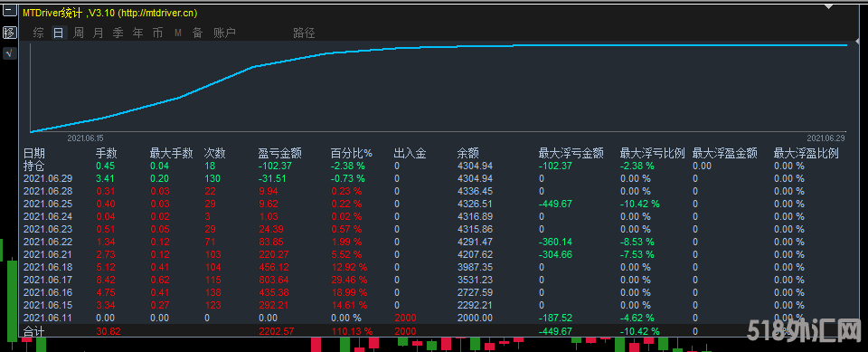868x352 pixels.
Task: Click the floating loss value -304.66
Action: (555, 254)
